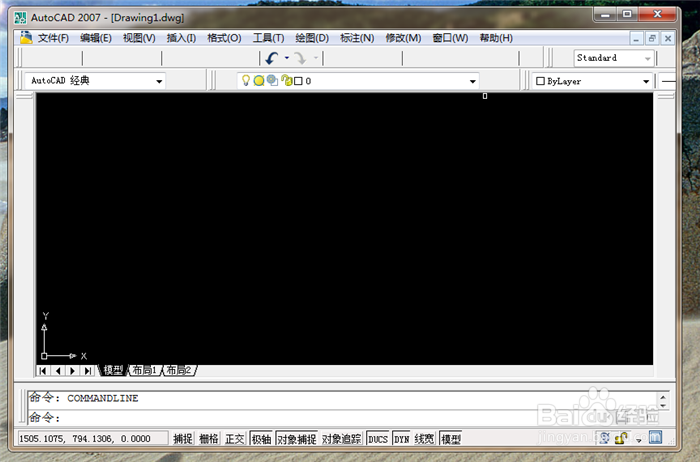Click the 模型 model/paper space status button
The image size is (700, 462).
coord(451,439)
